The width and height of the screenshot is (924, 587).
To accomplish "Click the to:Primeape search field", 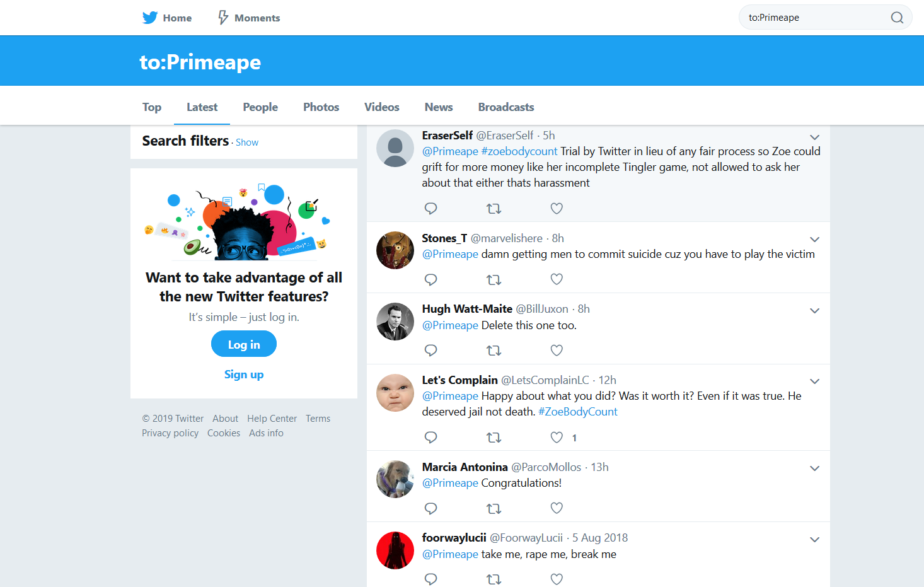I will 817,18.
